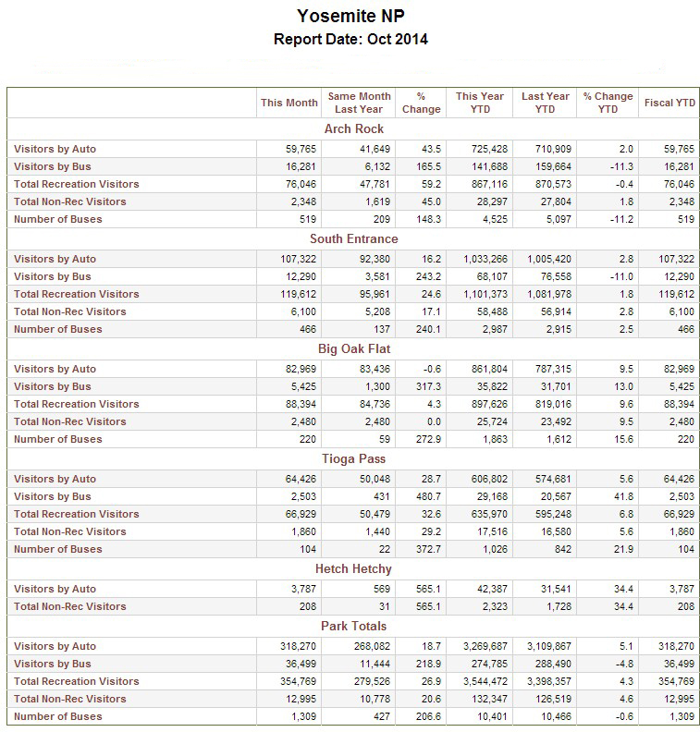Image resolution: width=700 pixels, height=732 pixels.
Task: Click the 'Big Oak Flat' section heading
Action: pyautogui.click(x=353, y=349)
